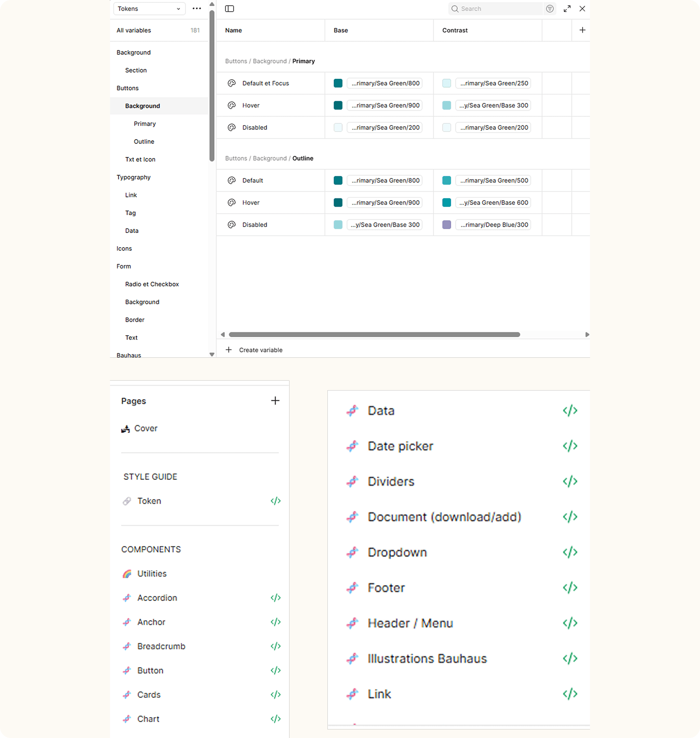Add a new mode column with plus

point(582,30)
